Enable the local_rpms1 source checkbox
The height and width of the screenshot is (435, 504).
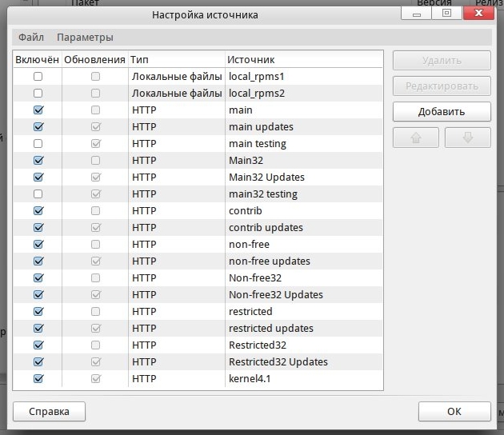[38, 77]
